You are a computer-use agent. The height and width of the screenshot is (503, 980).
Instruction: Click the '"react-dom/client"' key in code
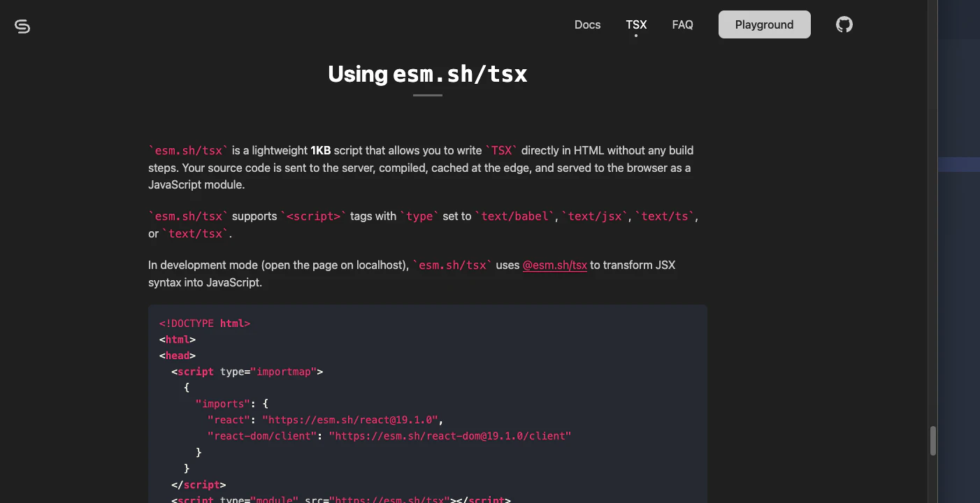(x=263, y=436)
